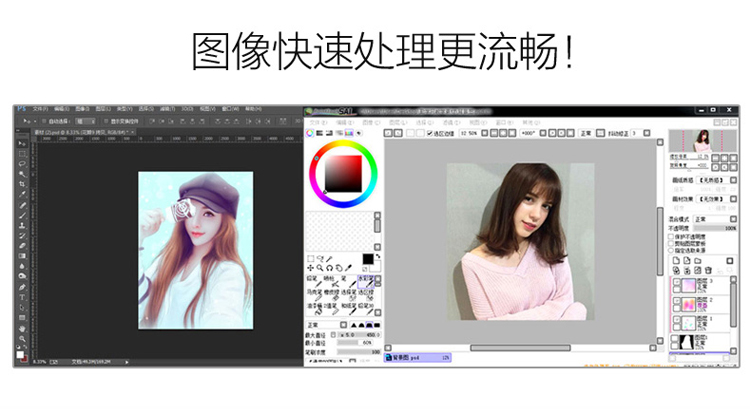The height and width of the screenshot is (409, 750).
Task: Enable 剪贴图层蒙板 checkbox in SAI
Action: point(671,243)
